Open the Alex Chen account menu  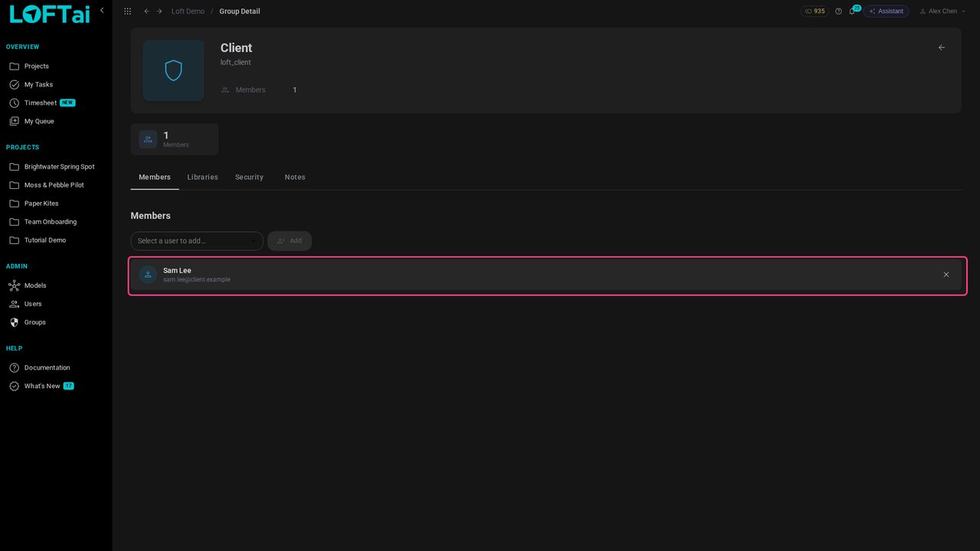942,11
